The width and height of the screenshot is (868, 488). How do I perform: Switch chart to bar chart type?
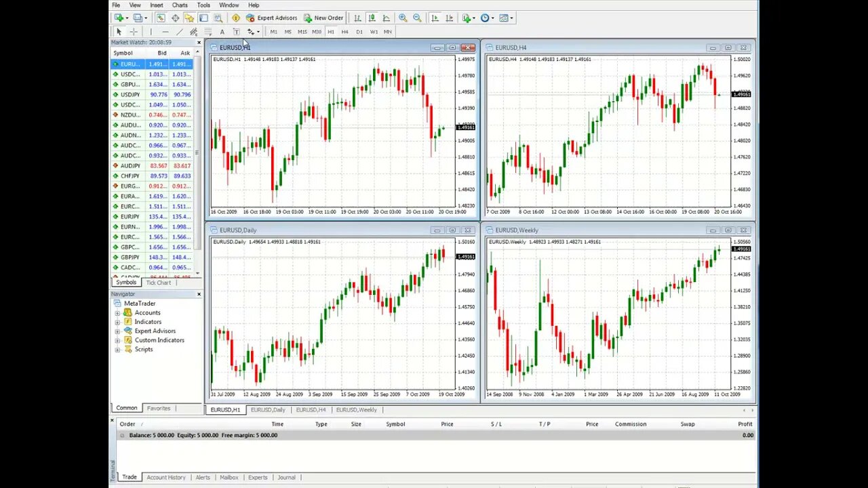click(357, 18)
